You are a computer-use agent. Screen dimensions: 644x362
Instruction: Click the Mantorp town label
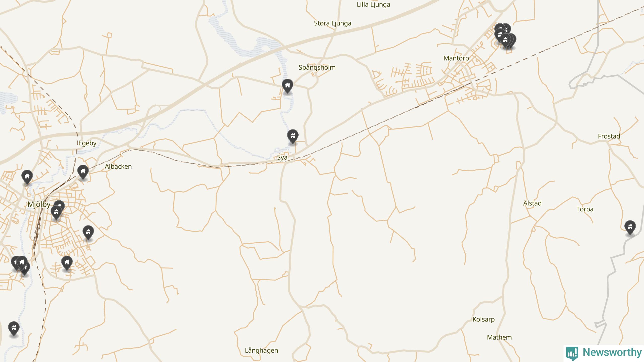click(x=456, y=58)
